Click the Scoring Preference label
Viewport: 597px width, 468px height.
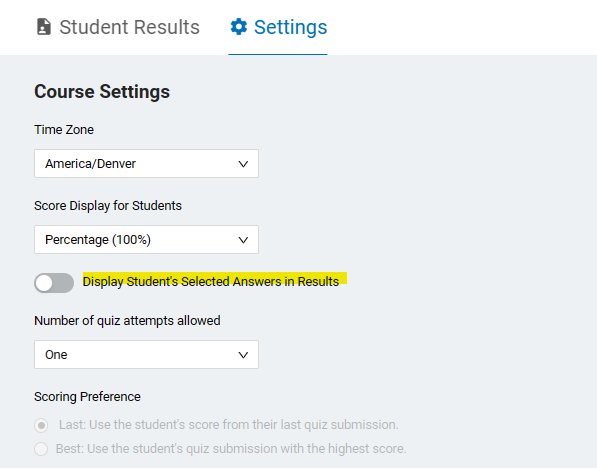[x=87, y=397]
